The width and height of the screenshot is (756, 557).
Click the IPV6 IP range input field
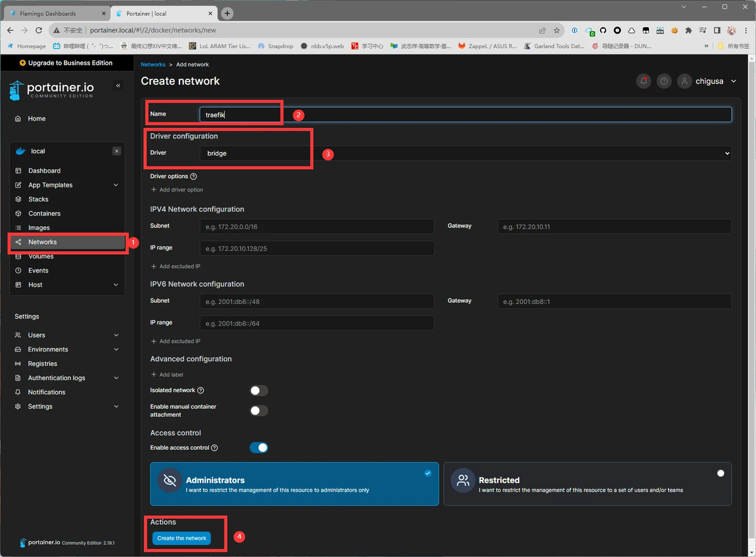pos(316,323)
